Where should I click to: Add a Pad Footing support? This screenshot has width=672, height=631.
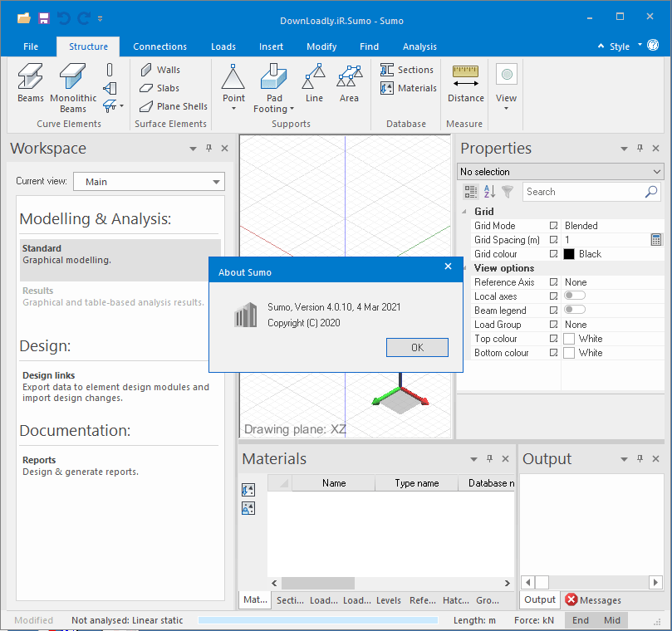click(273, 88)
